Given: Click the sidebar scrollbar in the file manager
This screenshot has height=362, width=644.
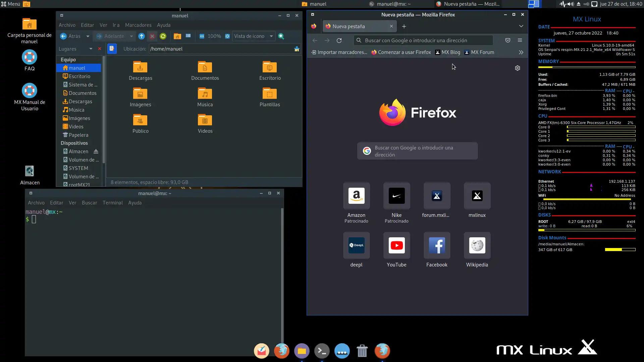Looking at the screenshot, I should 104,110.
